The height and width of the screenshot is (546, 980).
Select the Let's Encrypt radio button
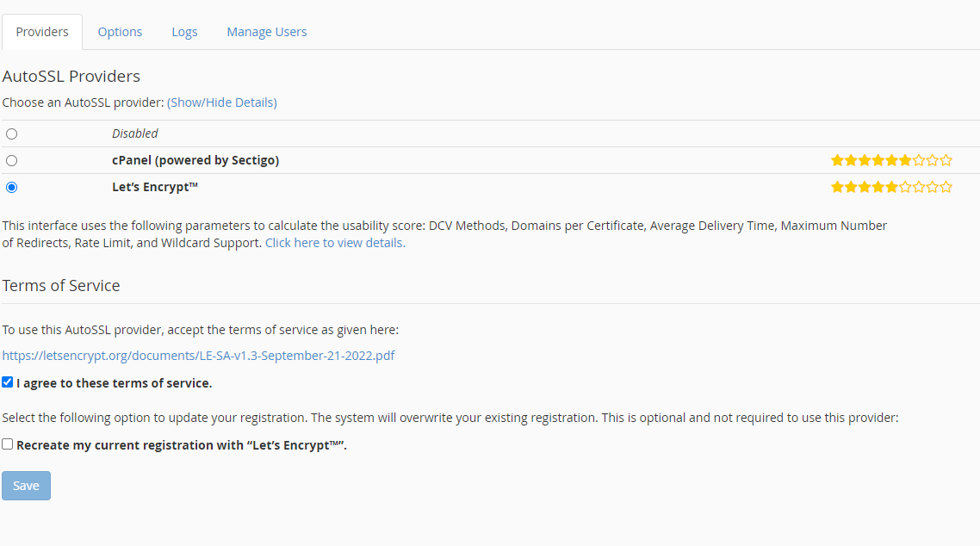[x=12, y=188]
